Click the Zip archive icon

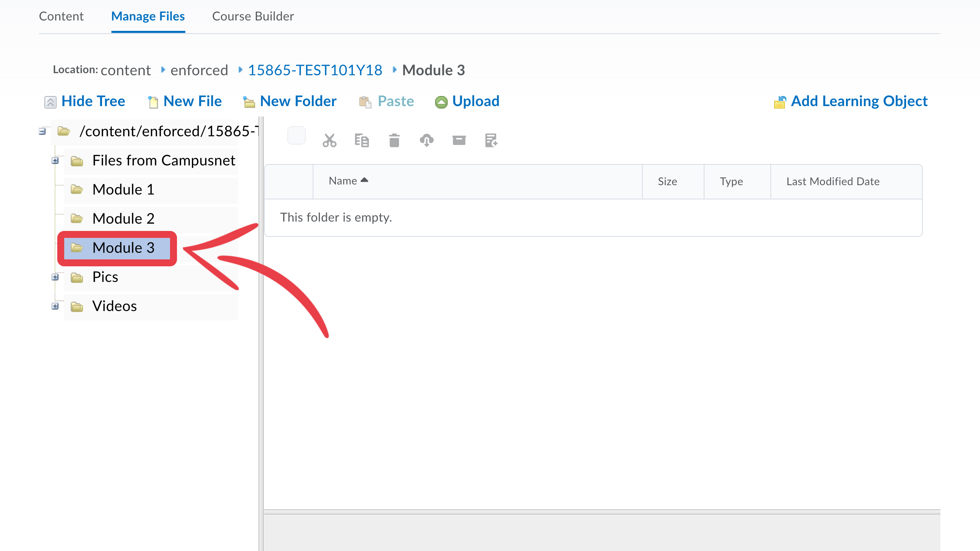click(459, 140)
